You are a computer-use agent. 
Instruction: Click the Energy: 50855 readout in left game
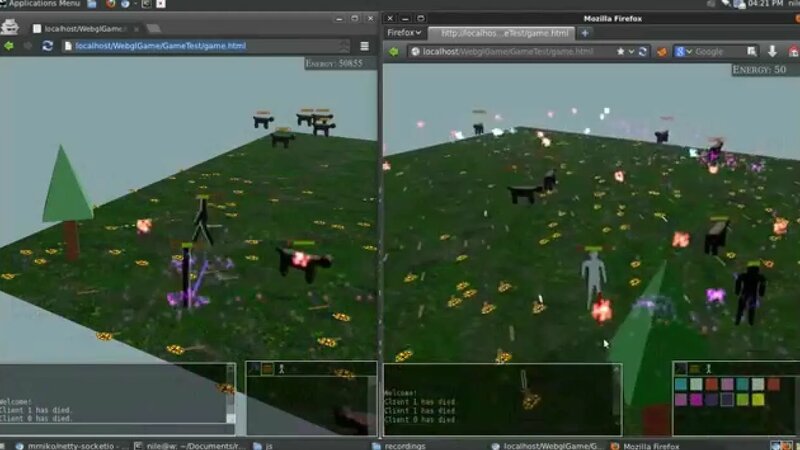pyautogui.click(x=334, y=63)
